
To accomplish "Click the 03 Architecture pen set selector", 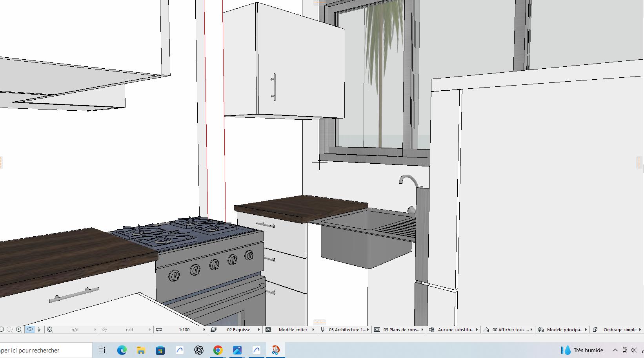I will coord(347,330).
